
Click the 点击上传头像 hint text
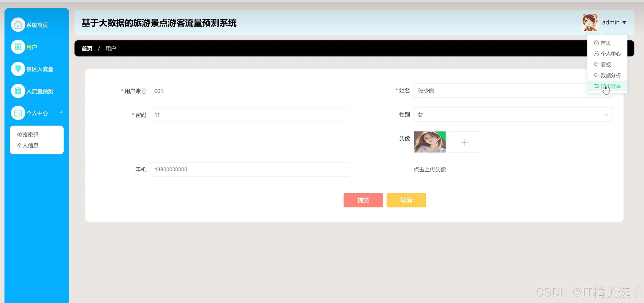coord(429,169)
